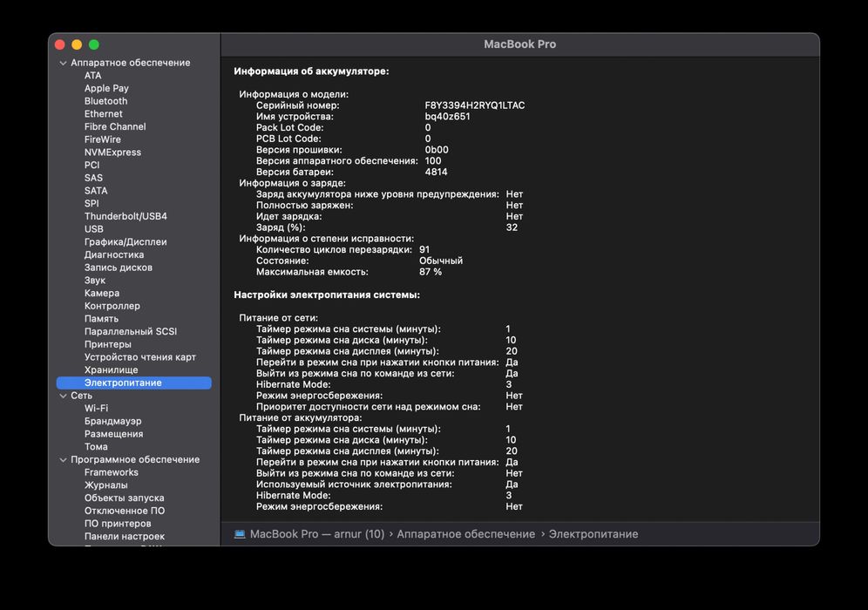Click Приоритет доступности сети над режимом сна

coord(368,407)
